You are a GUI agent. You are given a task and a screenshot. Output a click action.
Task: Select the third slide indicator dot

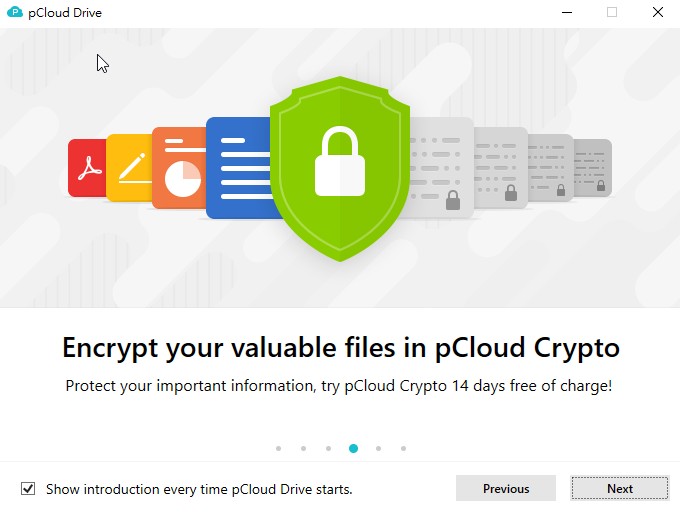328,449
